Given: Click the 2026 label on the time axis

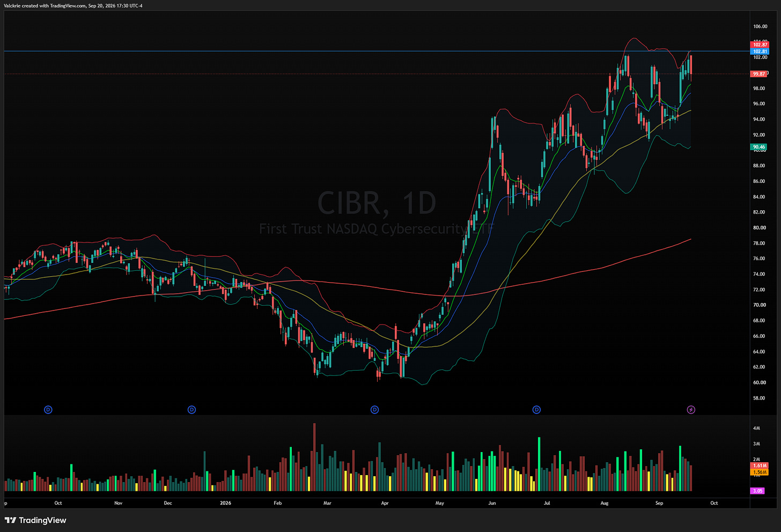Looking at the screenshot, I should tap(226, 503).
